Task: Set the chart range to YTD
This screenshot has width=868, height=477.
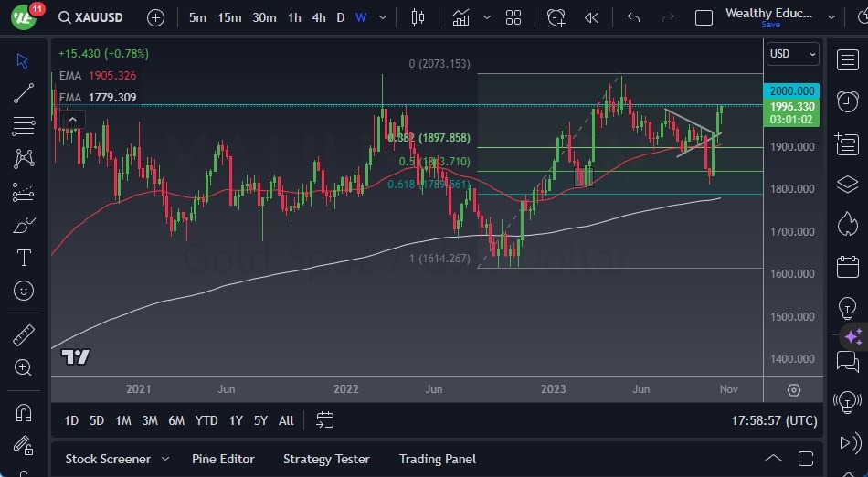Action: (x=206, y=420)
